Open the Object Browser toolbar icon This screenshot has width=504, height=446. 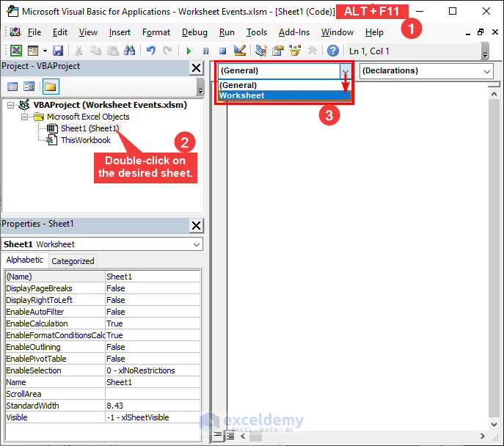tap(295, 51)
